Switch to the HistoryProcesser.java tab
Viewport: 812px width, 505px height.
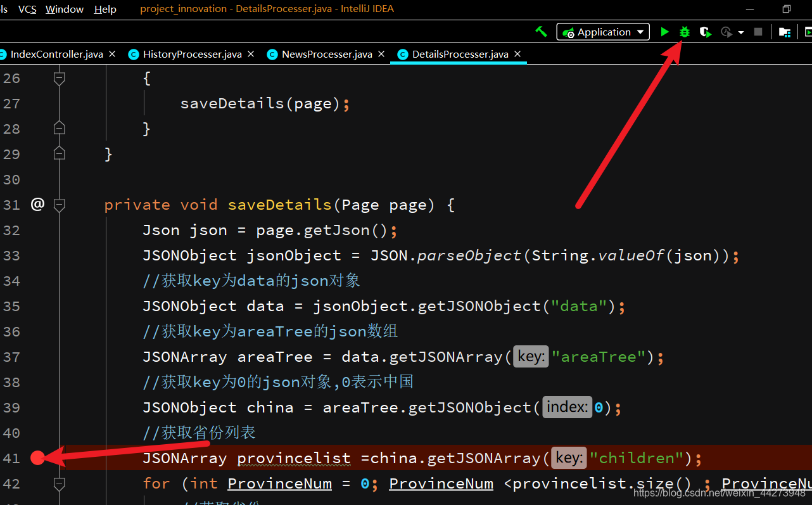tap(193, 54)
